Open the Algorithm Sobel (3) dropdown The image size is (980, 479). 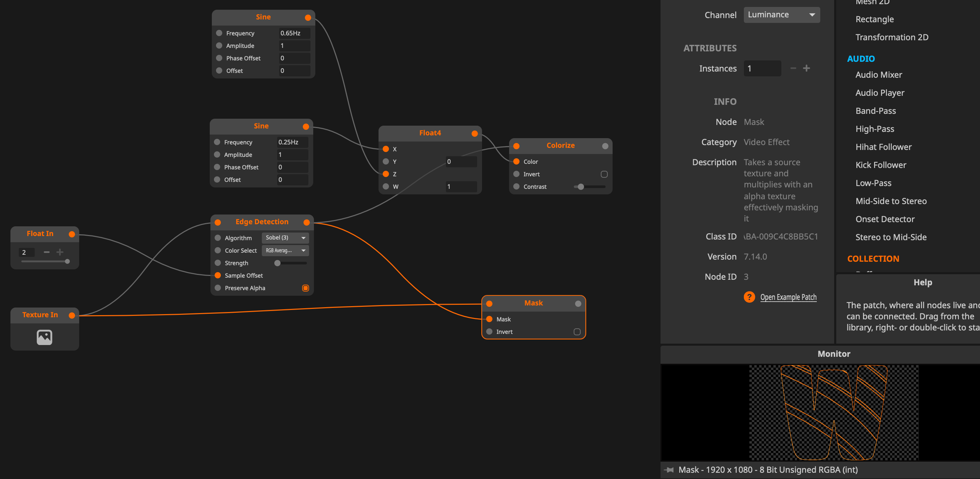click(285, 238)
